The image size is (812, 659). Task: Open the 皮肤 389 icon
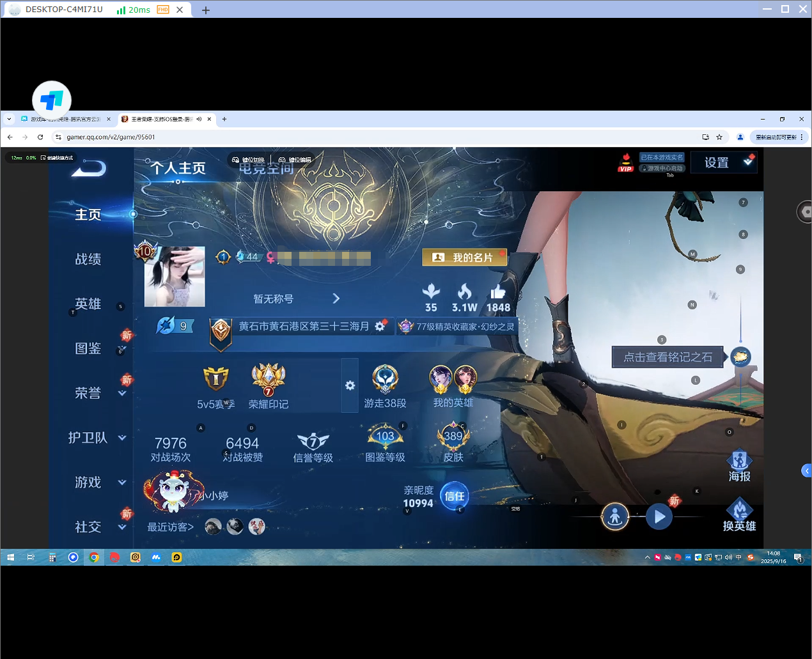(x=453, y=436)
